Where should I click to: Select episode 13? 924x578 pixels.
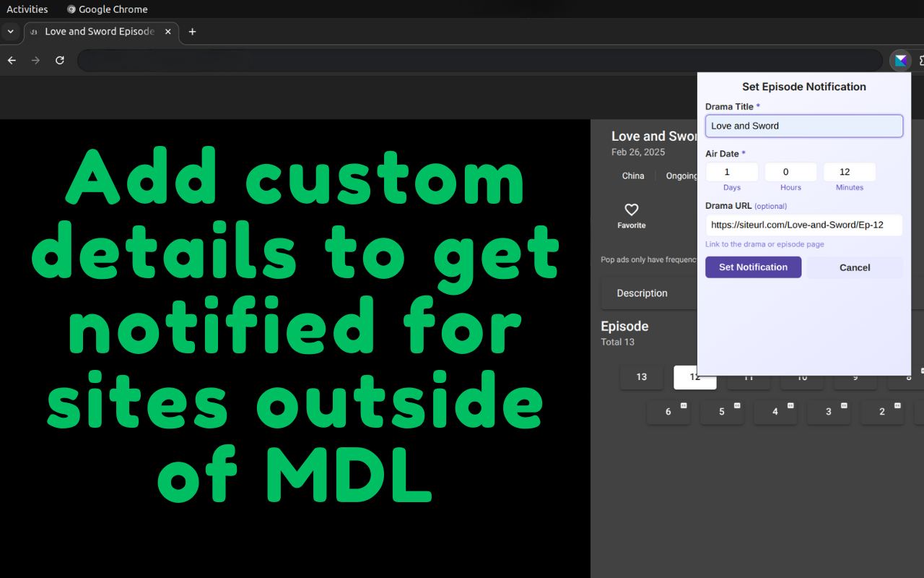point(641,376)
